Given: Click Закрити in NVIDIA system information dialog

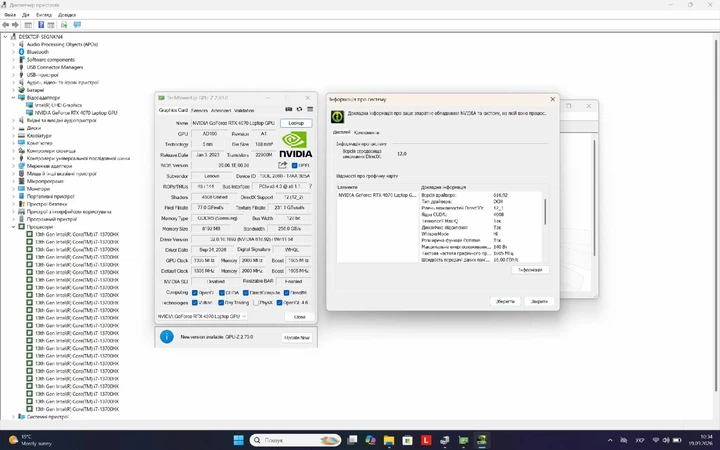Looking at the screenshot, I should (540, 302).
